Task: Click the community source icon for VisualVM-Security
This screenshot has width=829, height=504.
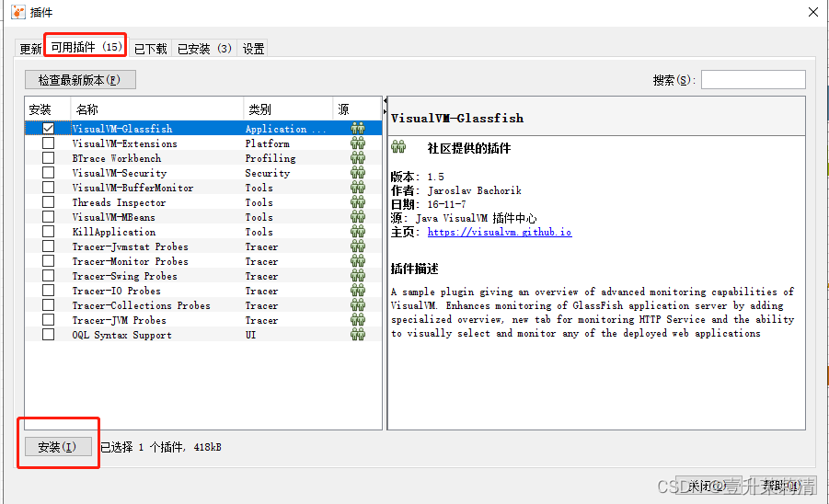Action: point(358,173)
